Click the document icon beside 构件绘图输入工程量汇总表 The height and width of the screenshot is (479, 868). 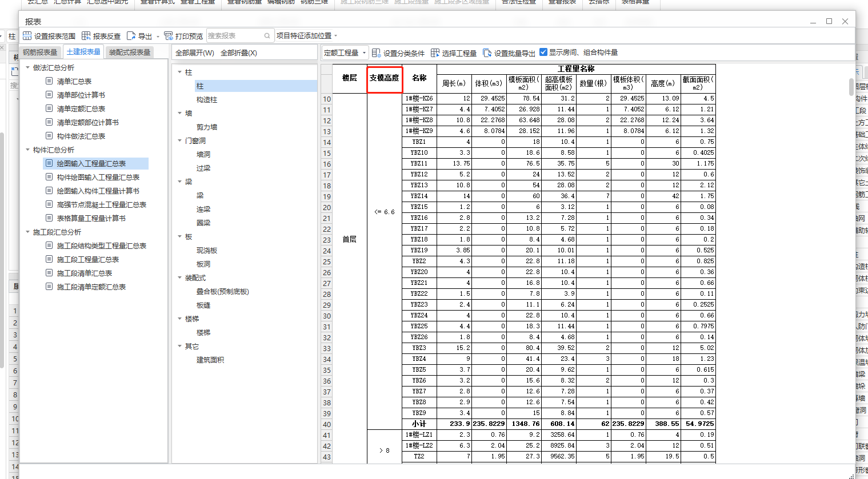(49, 177)
